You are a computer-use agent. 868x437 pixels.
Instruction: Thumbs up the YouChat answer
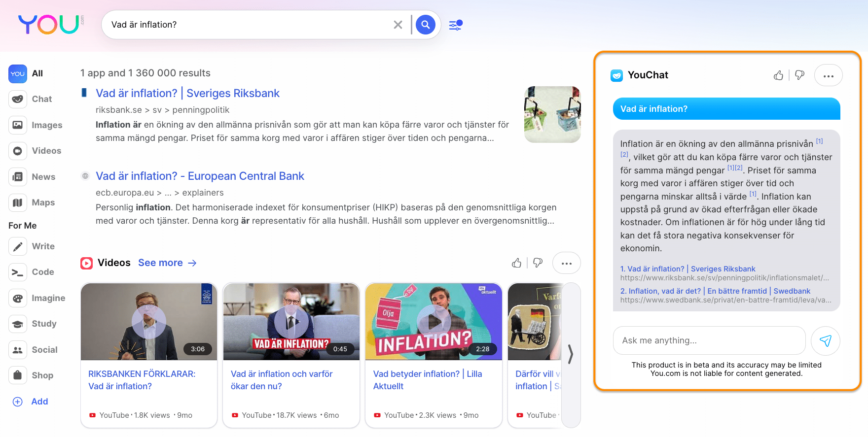pos(778,75)
